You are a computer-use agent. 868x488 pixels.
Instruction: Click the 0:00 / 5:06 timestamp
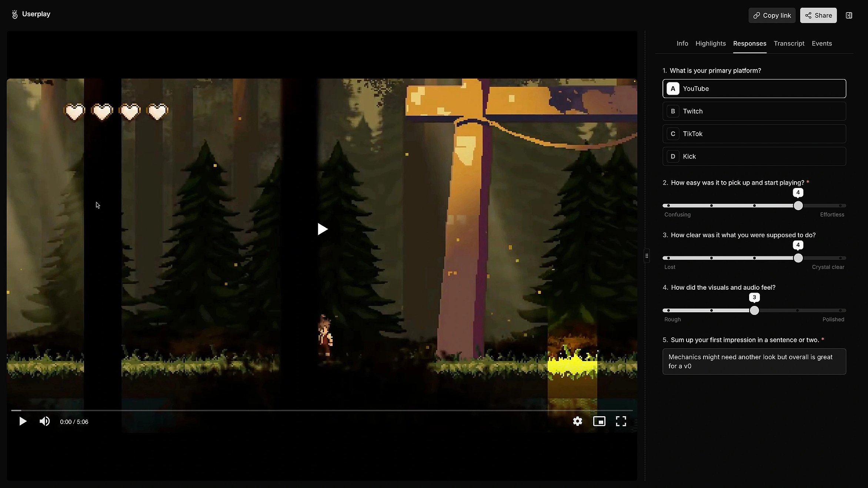click(x=74, y=422)
